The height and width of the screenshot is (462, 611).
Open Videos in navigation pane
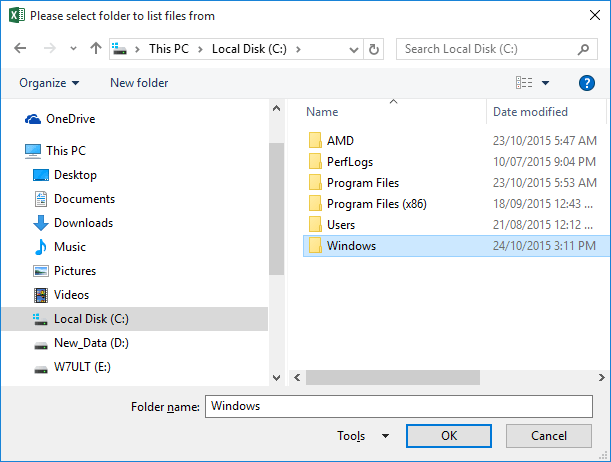pyautogui.click(x=61, y=295)
